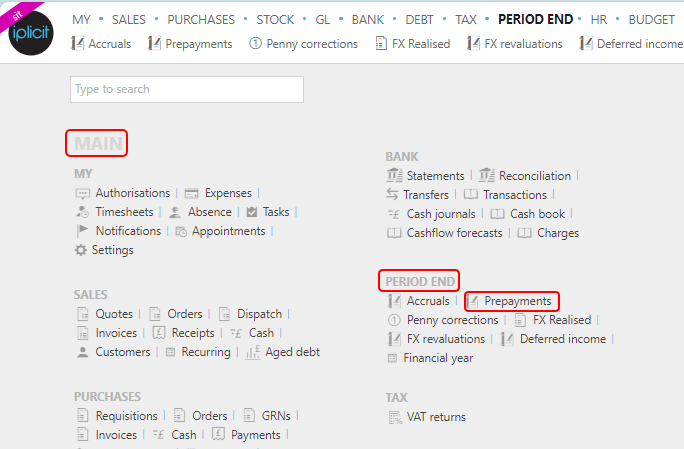The height and width of the screenshot is (449, 684).
Task: Open bank Reconciliation link
Action: (x=534, y=176)
